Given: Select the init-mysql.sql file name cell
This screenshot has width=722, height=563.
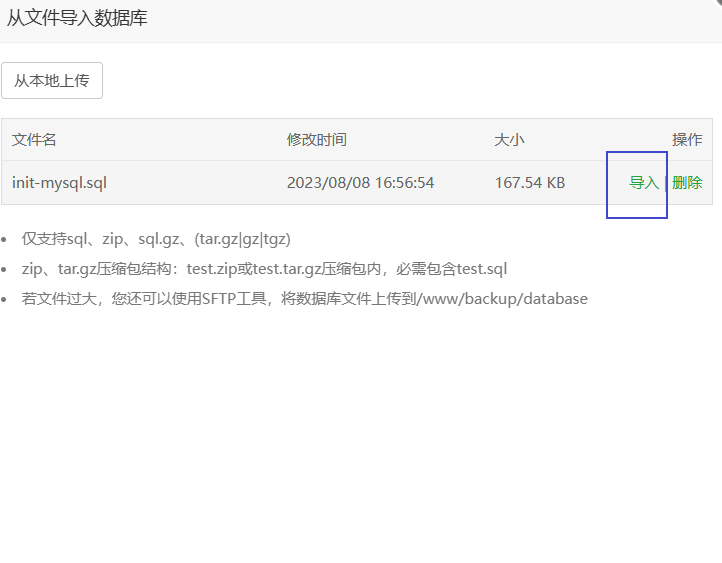Looking at the screenshot, I should click(x=59, y=183).
